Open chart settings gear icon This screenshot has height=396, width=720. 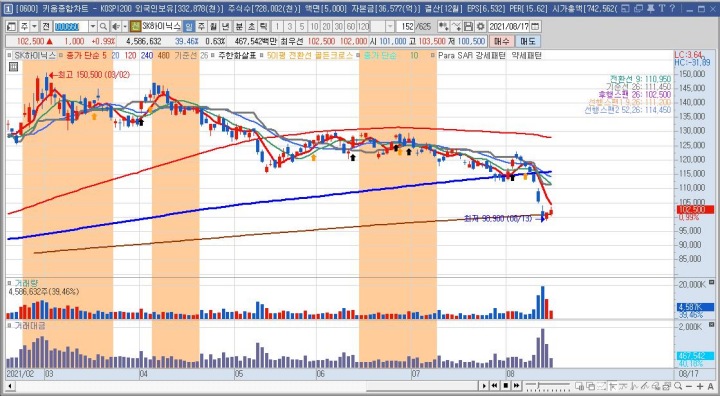(x=480, y=27)
